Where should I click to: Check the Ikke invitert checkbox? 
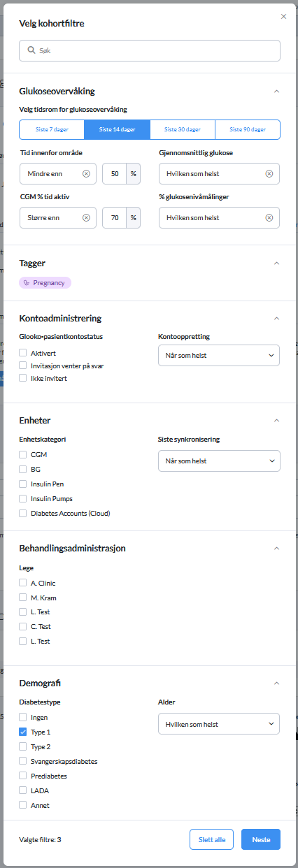point(23,378)
